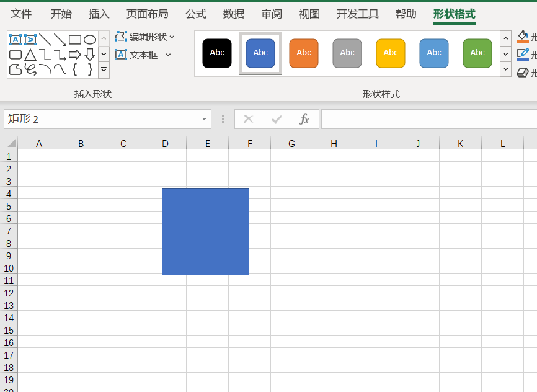Switch to the 插入 tab
This screenshot has width=537, height=392.
pyautogui.click(x=99, y=14)
